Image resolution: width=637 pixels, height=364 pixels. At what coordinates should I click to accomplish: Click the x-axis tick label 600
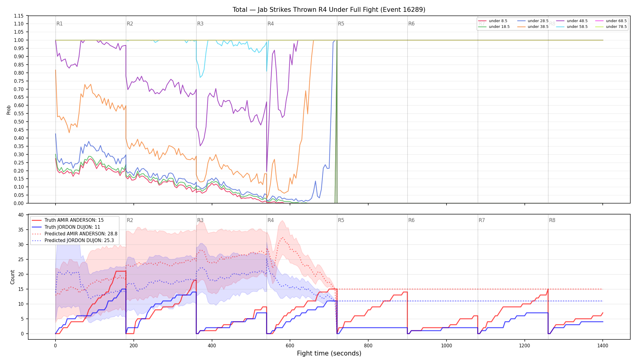tap(290, 345)
